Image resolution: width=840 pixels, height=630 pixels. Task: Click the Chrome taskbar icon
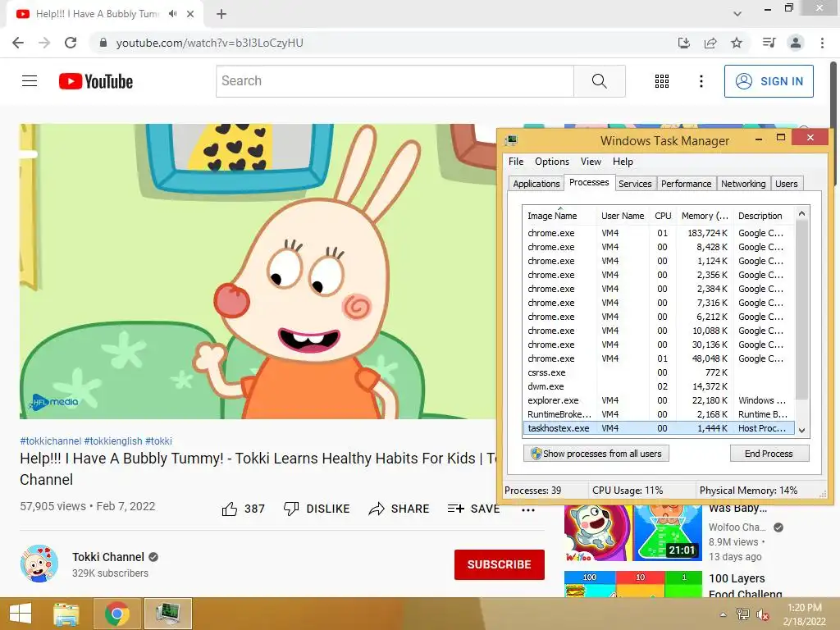pyautogui.click(x=117, y=614)
